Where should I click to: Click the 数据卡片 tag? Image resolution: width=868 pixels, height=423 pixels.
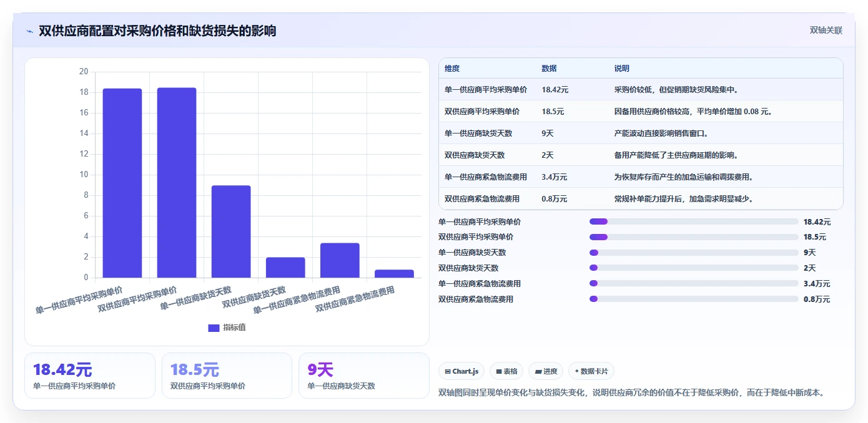click(591, 371)
